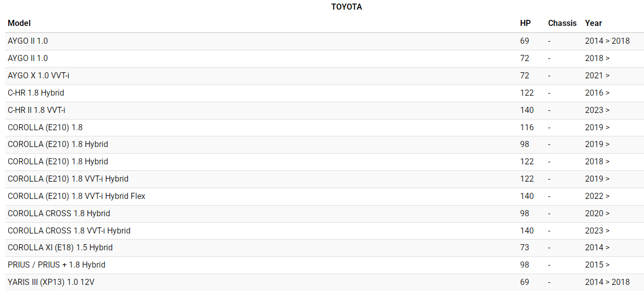Image resolution: width=644 pixels, height=291 pixels.
Task: Select the AYGO II 1.0 69 HP row
Action: click(325, 41)
